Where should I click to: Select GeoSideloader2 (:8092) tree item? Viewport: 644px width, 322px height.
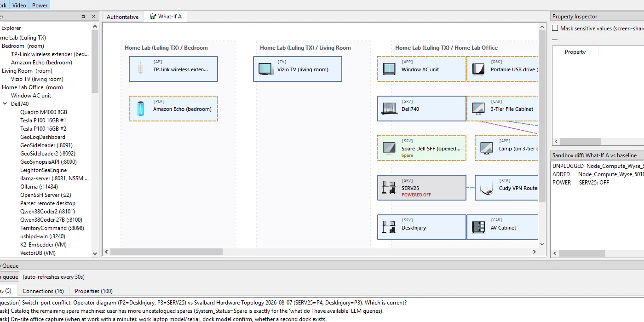[48, 154]
